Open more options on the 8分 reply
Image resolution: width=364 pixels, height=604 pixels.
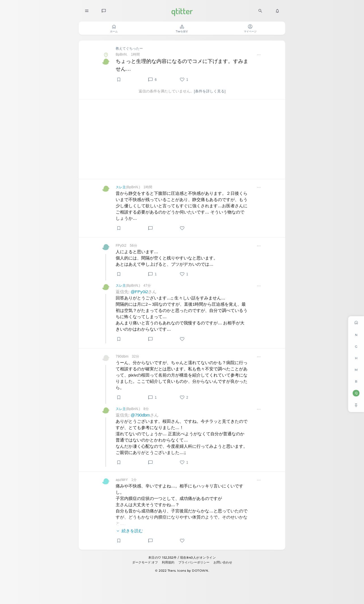[259, 409]
